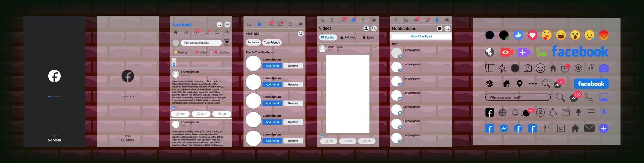Image resolution: width=644 pixels, height=163 pixels.
Task: Click the Share 100 button on the Videos screen
Action: click(x=367, y=141)
